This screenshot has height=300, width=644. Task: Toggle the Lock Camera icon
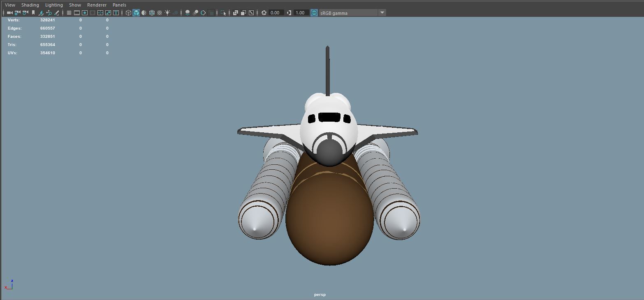click(x=17, y=13)
